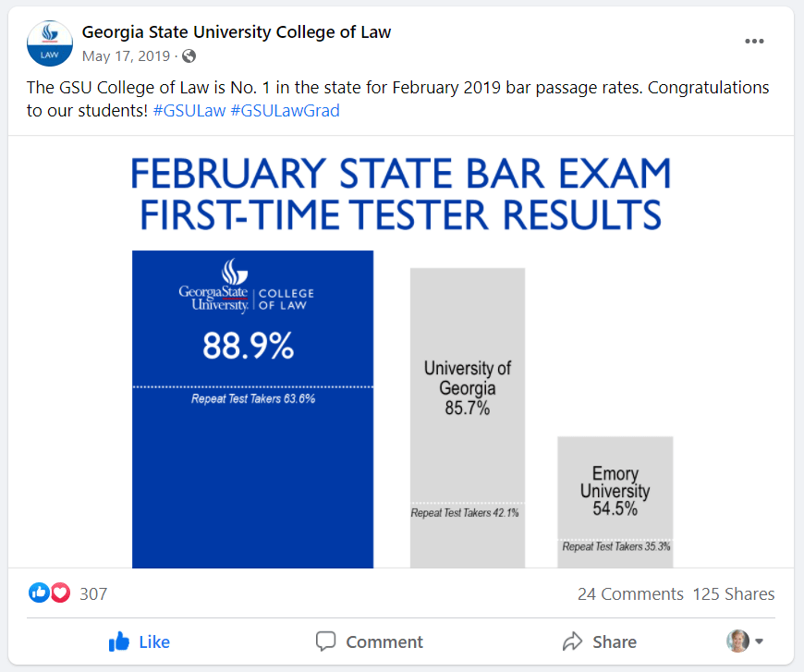View the 24 Comments on the post
This screenshot has width=804, height=672.
[630, 593]
